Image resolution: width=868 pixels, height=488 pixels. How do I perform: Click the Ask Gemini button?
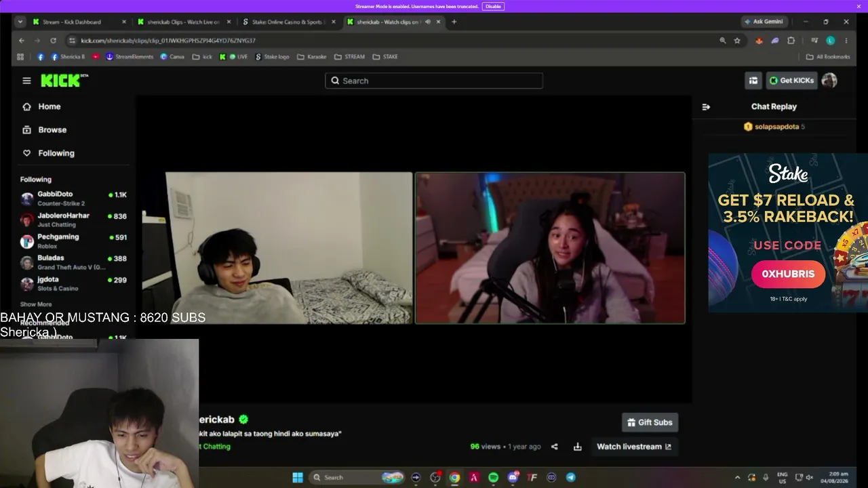[x=763, y=22]
